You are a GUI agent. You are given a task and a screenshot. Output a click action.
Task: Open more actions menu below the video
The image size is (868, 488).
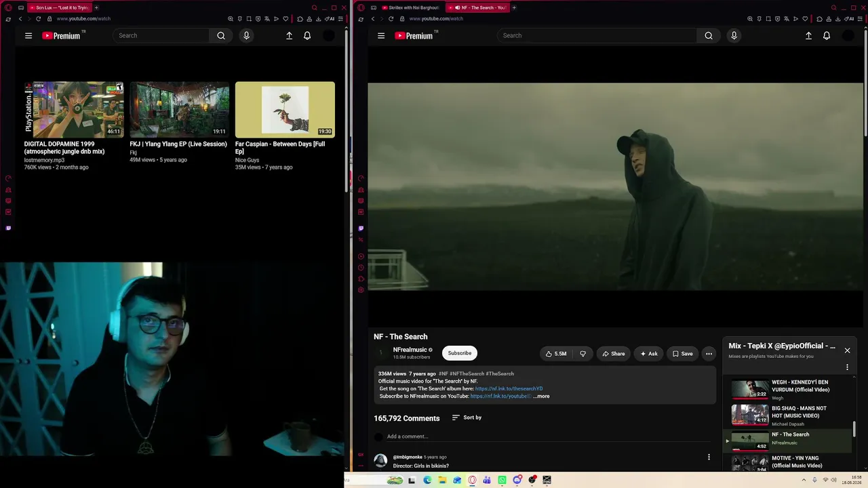pos(709,353)
